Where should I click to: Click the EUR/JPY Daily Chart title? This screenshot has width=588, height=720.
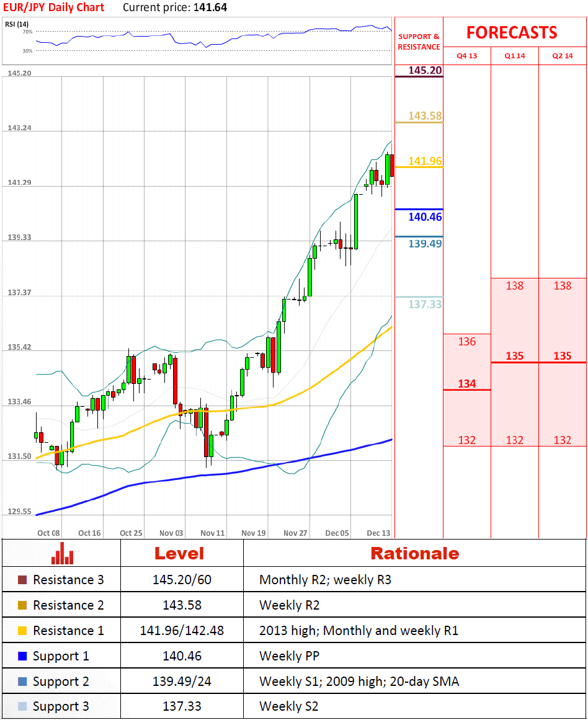pyautogui.click(x=54, y=7)
